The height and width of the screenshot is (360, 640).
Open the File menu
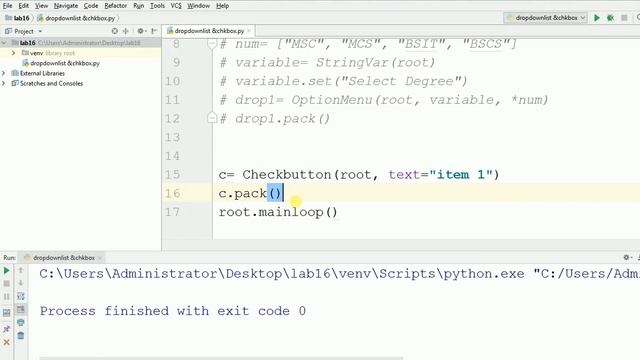click(x=7, y=6)
